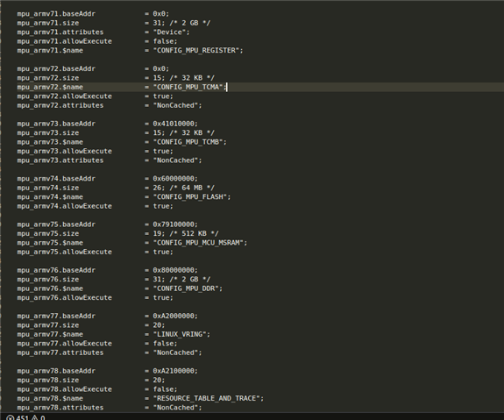The image size is (504, 420).
Task: Click the address "0x41010000;"
Action: (175, 124)
